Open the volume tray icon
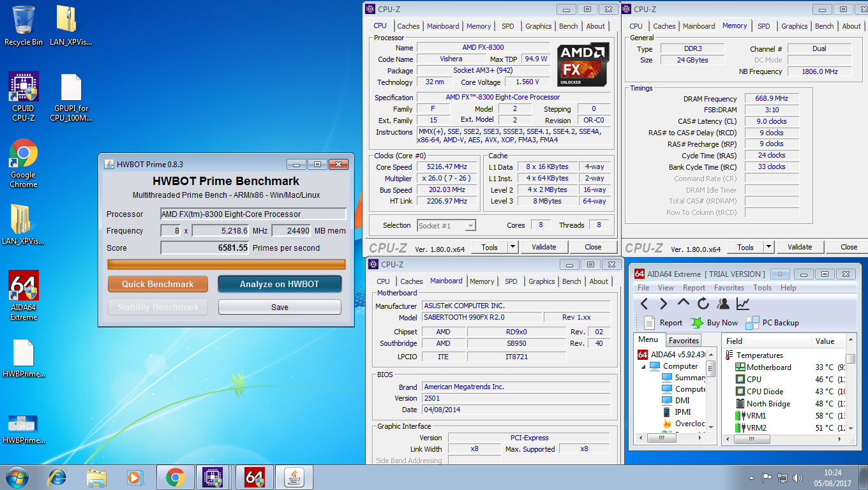The height and width of the screenshot is (490, 868). (x=797, y=477)
